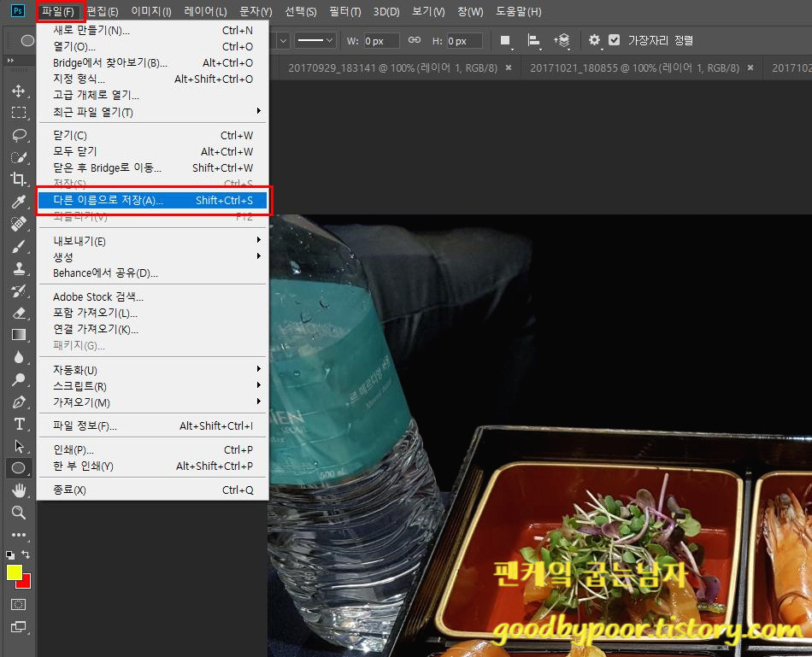The image size is (812, 657).
Task: Select the Eraser tool
Action: 19,313
